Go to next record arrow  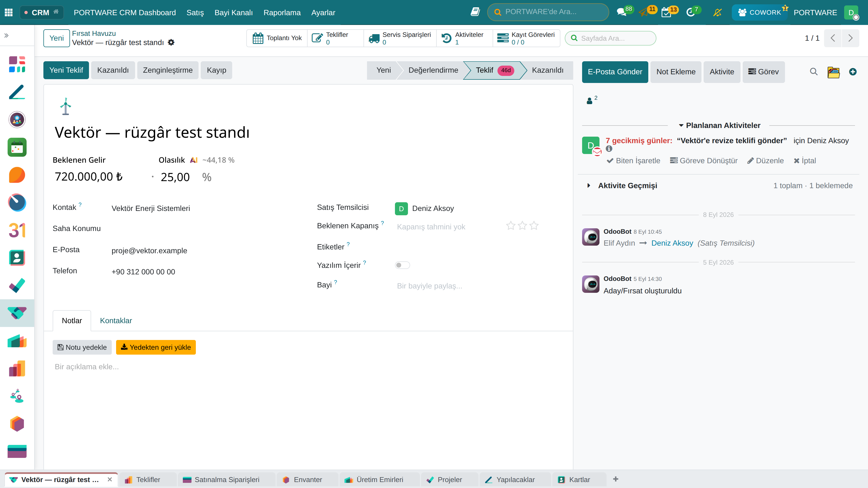tap(850, 38)
